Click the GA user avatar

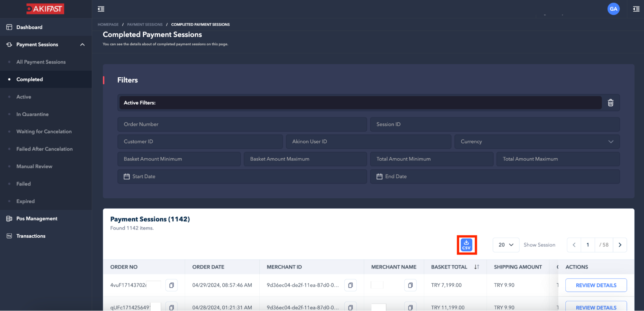613,9
